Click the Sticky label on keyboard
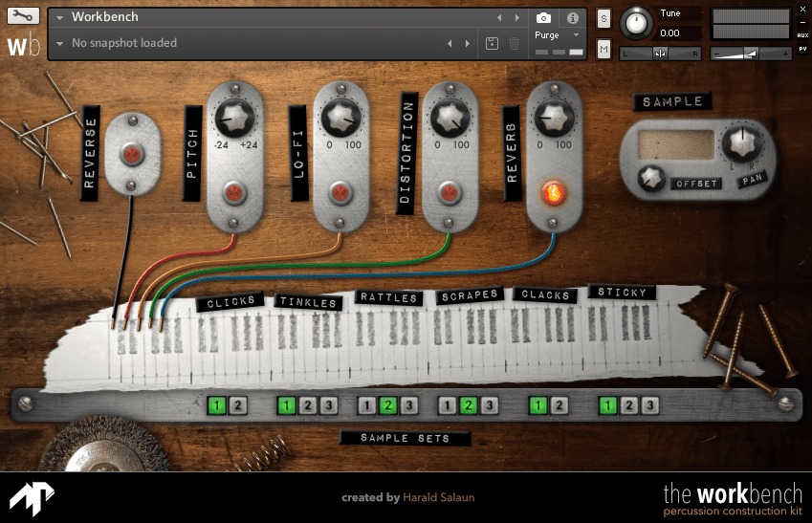This screenshot has height=523, width=812. (622, 292)
